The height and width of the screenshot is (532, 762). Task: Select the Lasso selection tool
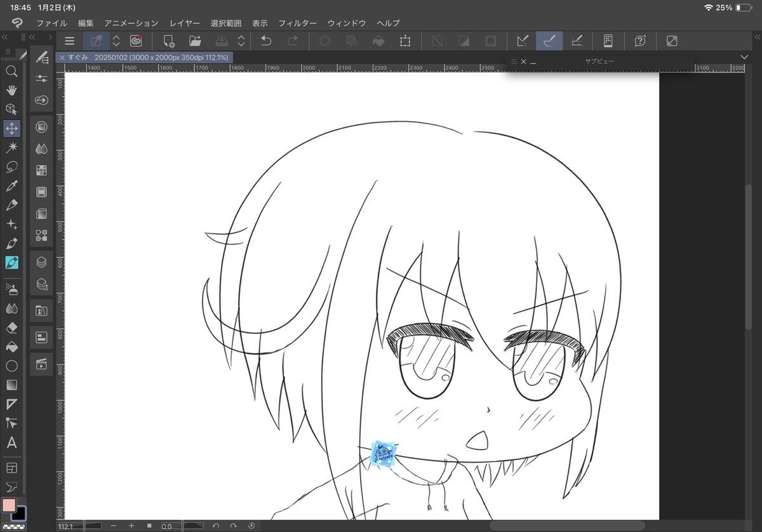tap(11, 167)
